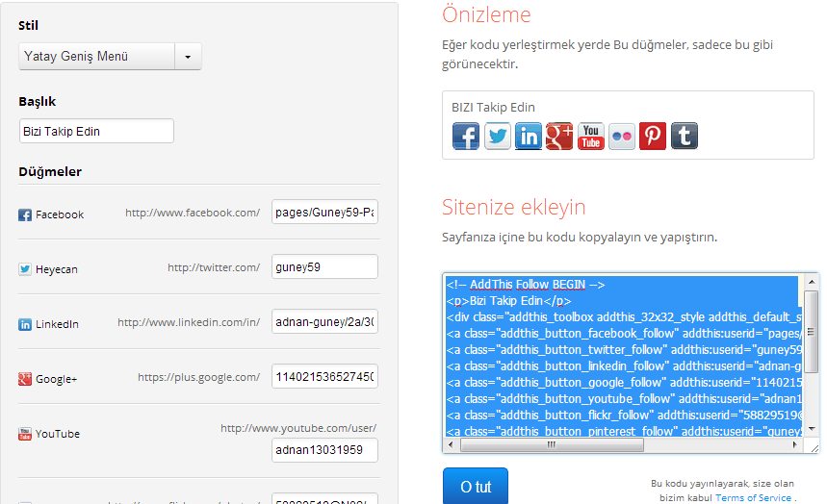Click the http://www.youtube.com/user/ prefix text
The height and width of the screenshot is (504, 827).
pyautogui.click(x=298, y=428)
